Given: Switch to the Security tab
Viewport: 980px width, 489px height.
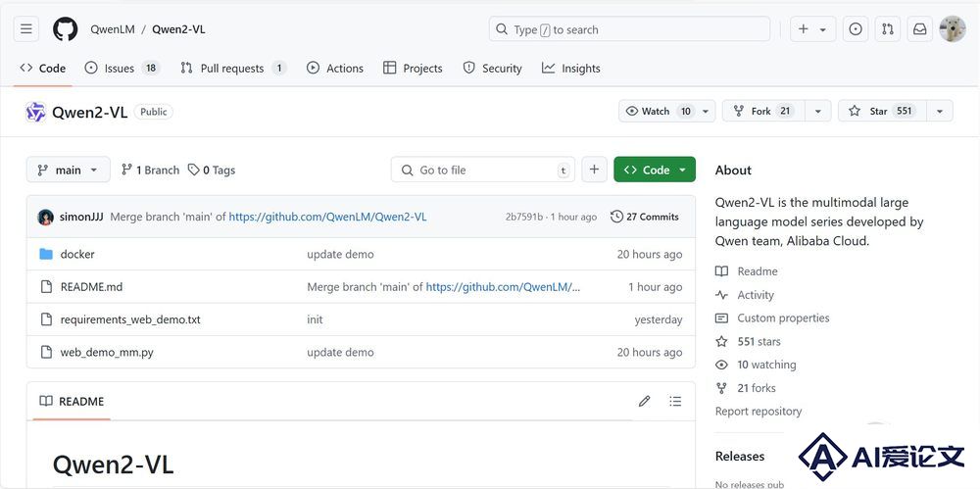Looking at the screenshot, I should (x=493, y=69).
